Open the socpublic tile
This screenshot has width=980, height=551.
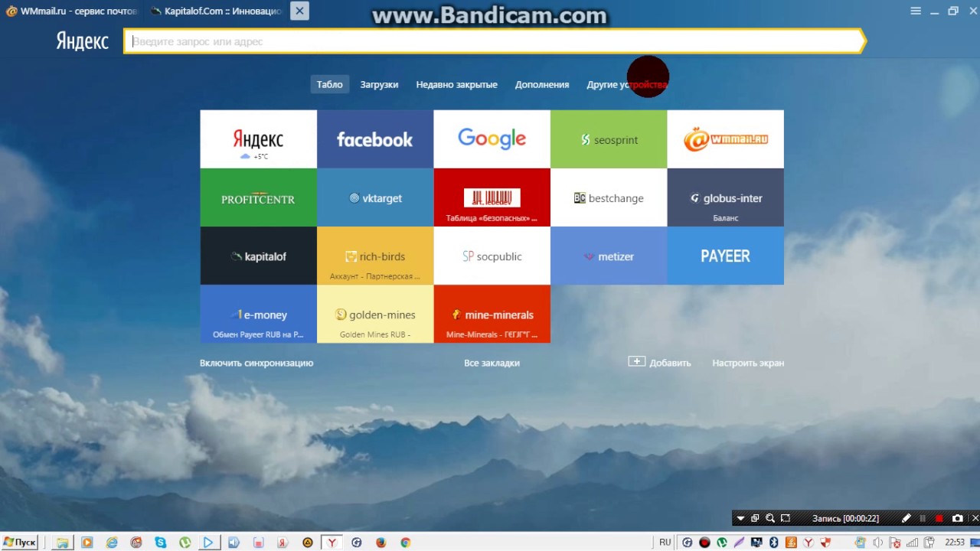click(492, 256)
